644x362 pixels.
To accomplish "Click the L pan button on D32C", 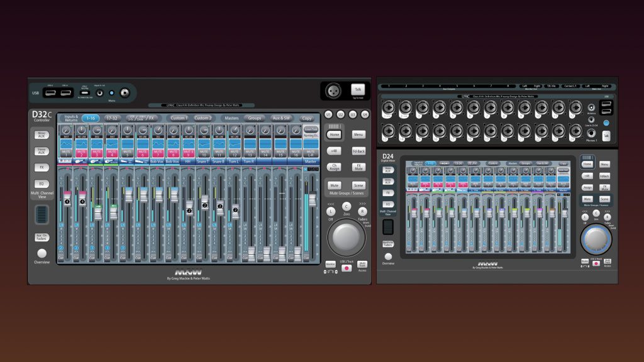I will point(331,211).
